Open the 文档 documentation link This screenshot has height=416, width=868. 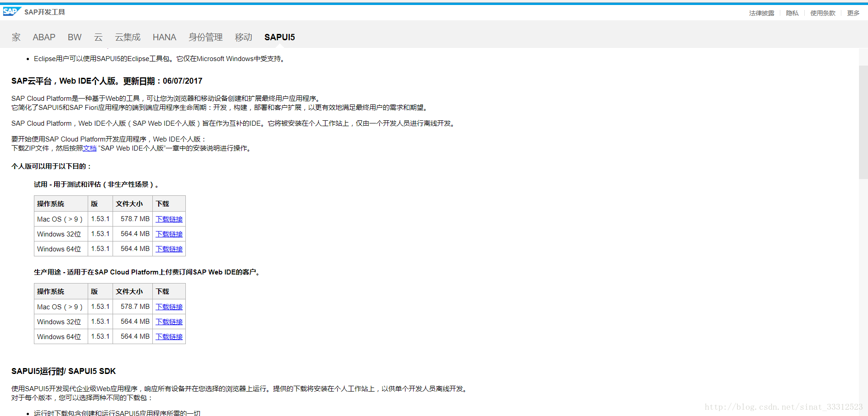pos(90,148)
